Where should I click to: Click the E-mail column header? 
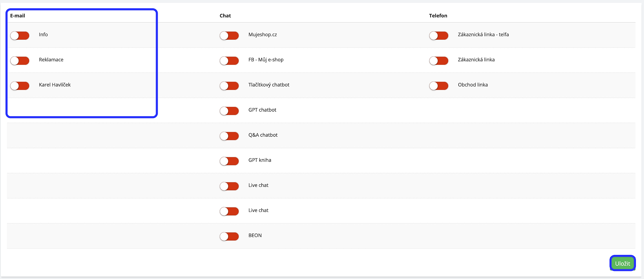[x=18, y=16]
